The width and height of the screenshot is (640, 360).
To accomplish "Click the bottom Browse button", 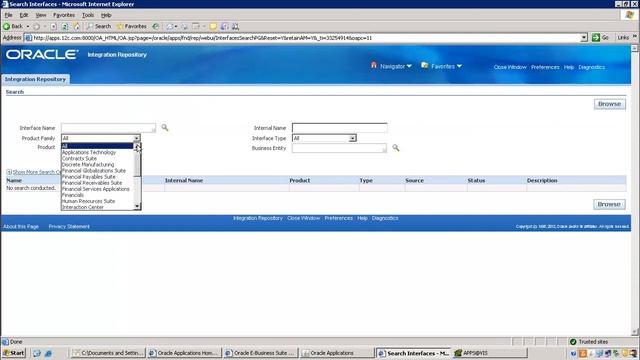I will point(609,204).
